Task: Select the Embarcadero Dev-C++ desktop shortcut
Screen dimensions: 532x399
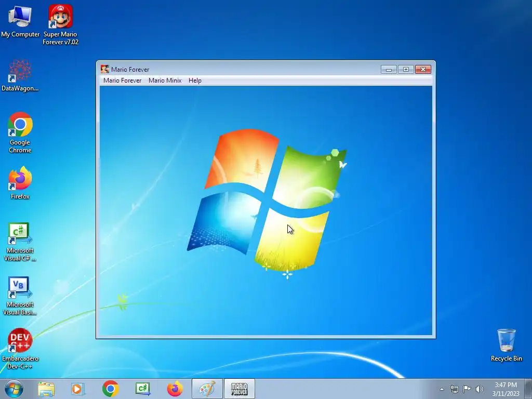Action: tap(20, 349)
